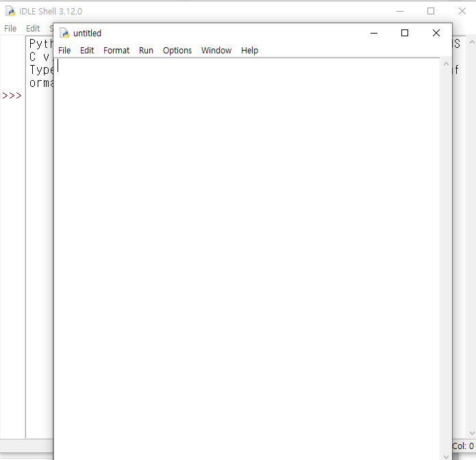Screen dimensions: 476x460
Task: Click the untitled window title text
Action: pyautogui.click(x=87, y=33)
